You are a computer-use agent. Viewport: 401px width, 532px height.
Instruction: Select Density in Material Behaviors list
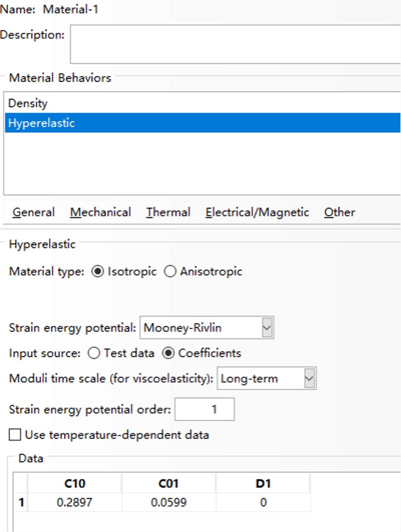click(x=28, y=103)
